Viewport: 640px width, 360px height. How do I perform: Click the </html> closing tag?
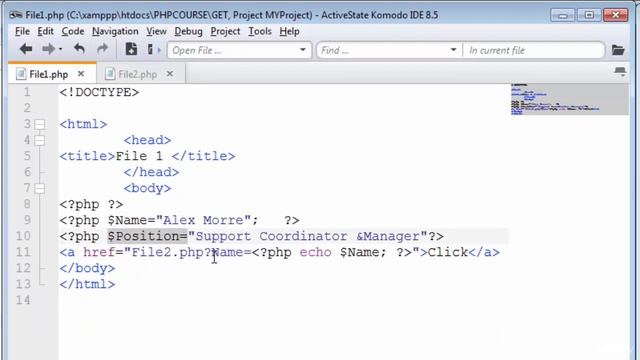[x=87, y=284]
